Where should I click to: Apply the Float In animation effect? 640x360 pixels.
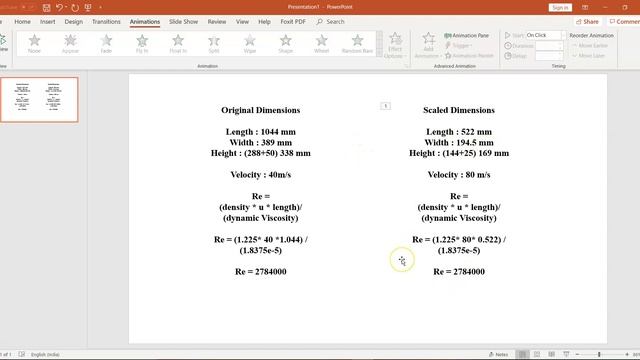(x=178, y=44)
